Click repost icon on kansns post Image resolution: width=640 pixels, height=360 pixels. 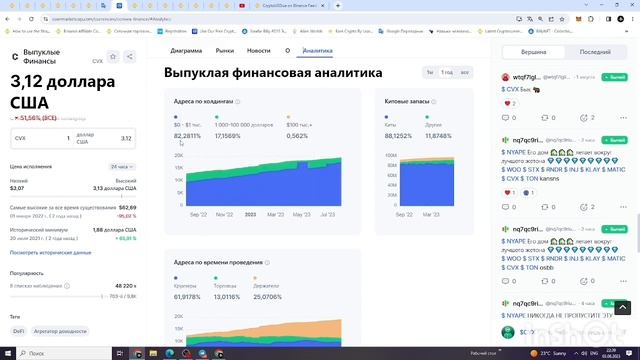544,207
